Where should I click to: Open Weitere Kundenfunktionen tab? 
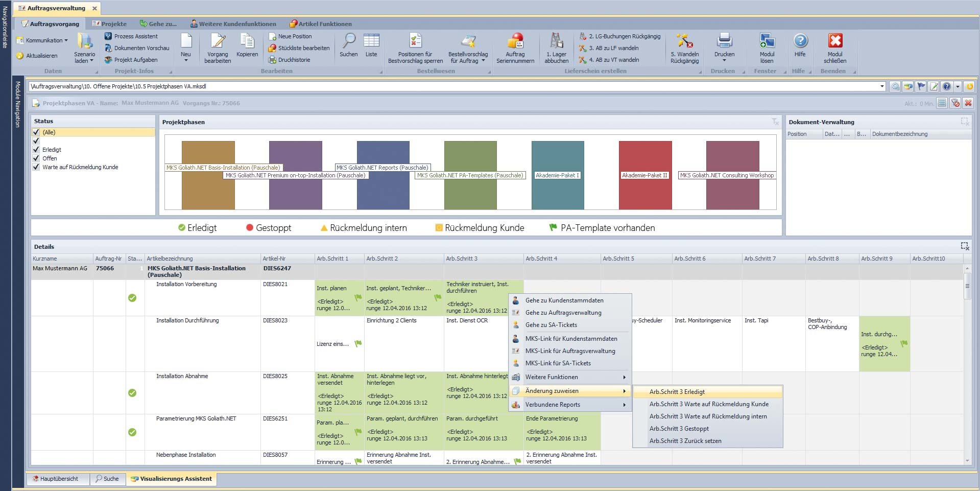(233, 24)
